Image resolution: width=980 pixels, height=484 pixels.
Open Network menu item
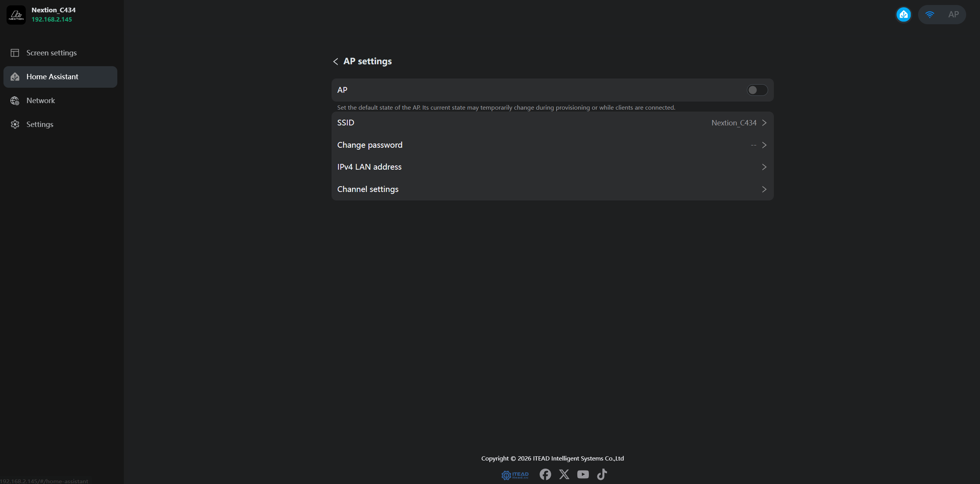point(60,100)
